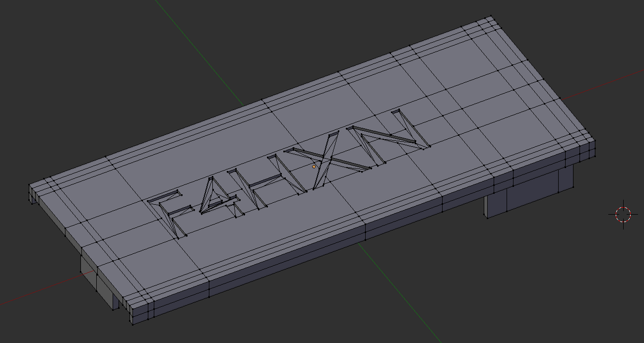Select the orange object origin dot

pyautogui.click(x=314, y=167)
